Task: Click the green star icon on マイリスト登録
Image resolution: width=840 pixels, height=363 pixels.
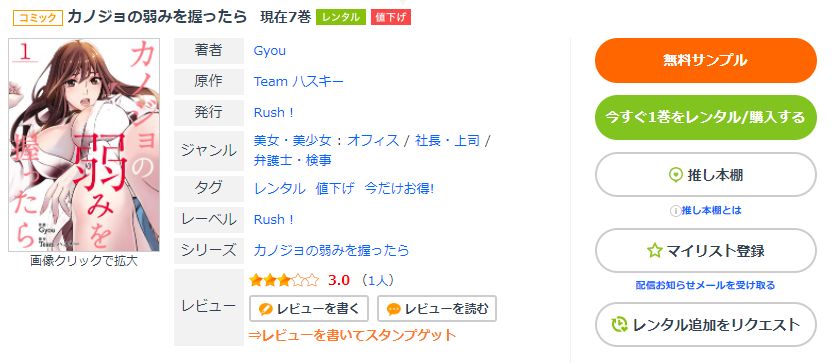Action: [x=655, y=251]
